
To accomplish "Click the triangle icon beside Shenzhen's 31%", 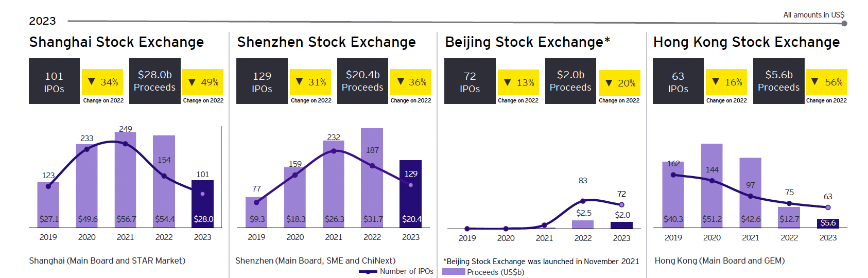I will pos(299,81).
